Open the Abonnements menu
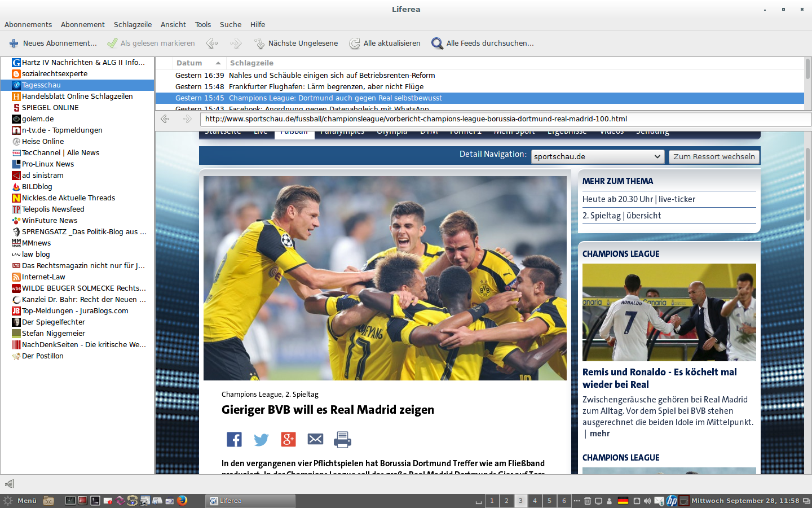This screenshot has height=508, width=812. (x=28, y=24)
